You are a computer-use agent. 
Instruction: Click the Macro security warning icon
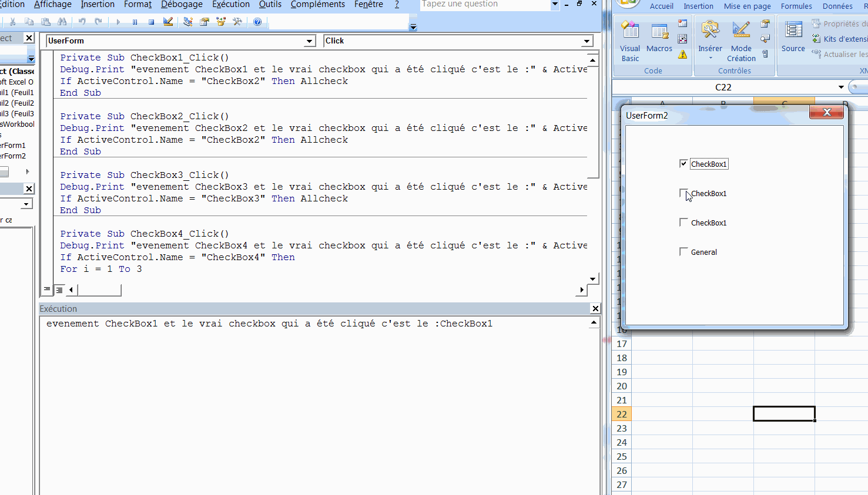click(682, 55)
